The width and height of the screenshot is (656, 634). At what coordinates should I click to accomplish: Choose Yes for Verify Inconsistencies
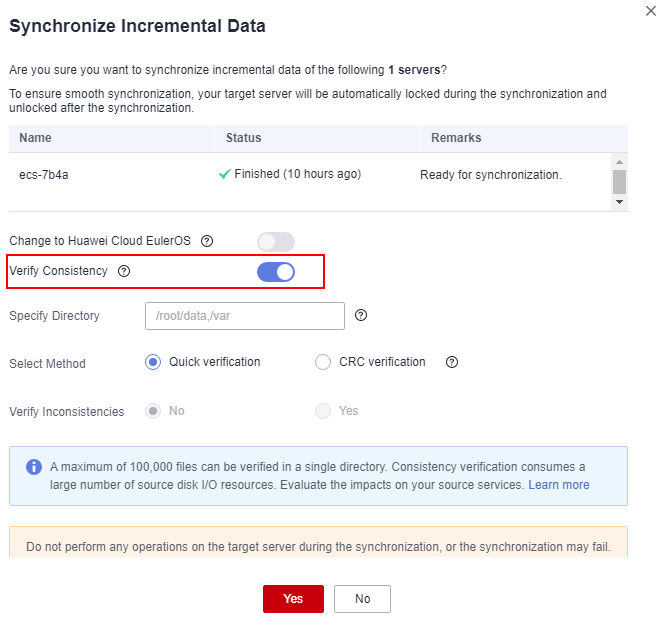[x=323, y=411]
